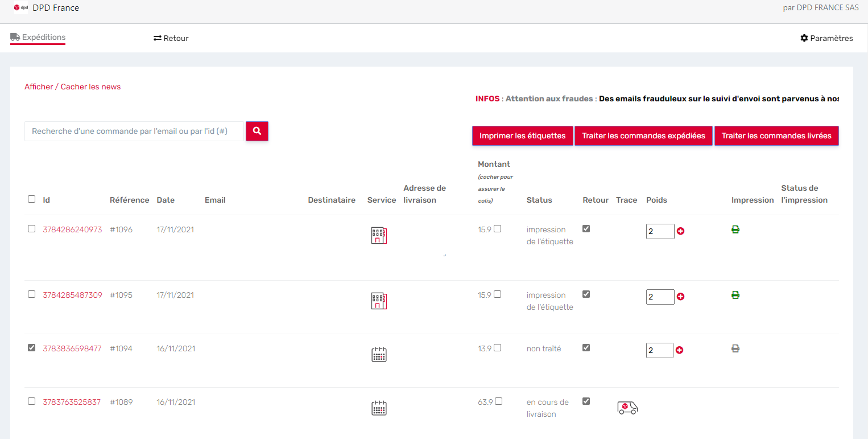Click weight input for order #1094
The width and height of the screenshot is (868, 439).
(659, 350)
